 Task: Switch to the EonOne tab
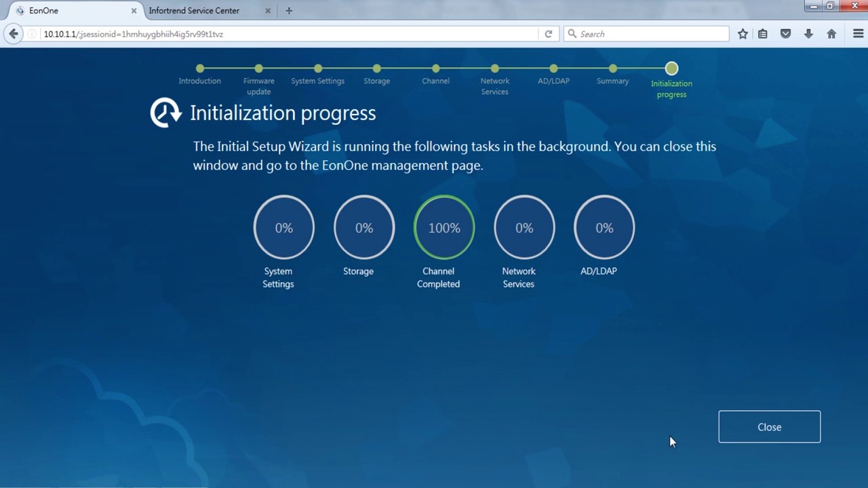click(75, 11)
